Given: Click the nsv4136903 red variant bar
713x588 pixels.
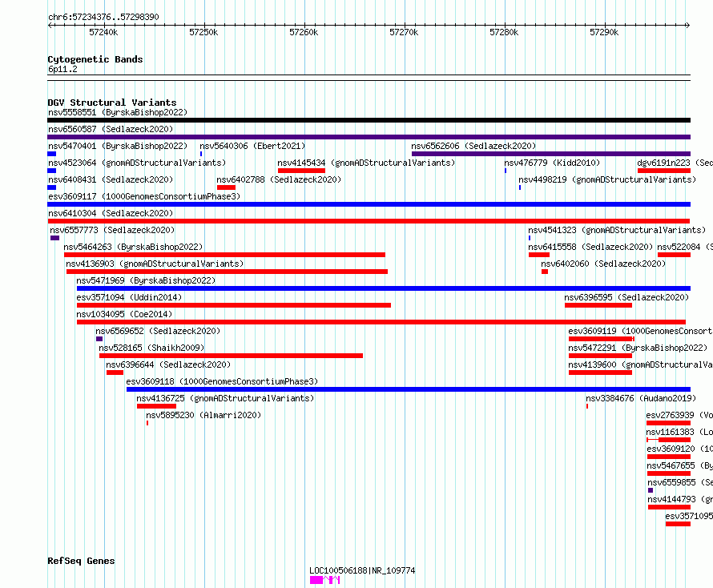Looking at the screenshot, I should pos(227,272).
